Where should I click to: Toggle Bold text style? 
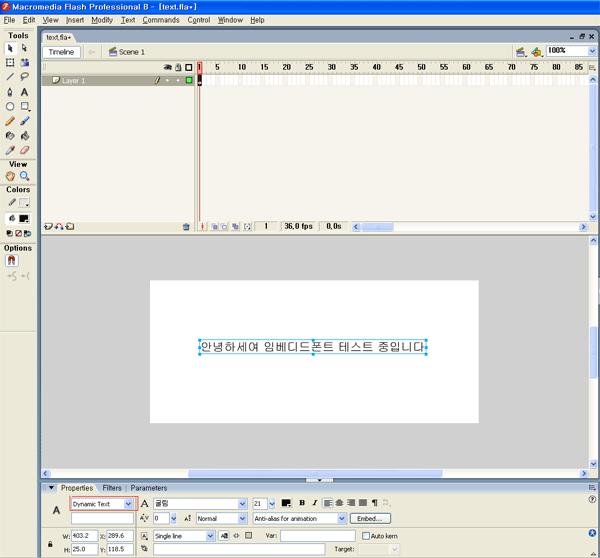[302, 503]
